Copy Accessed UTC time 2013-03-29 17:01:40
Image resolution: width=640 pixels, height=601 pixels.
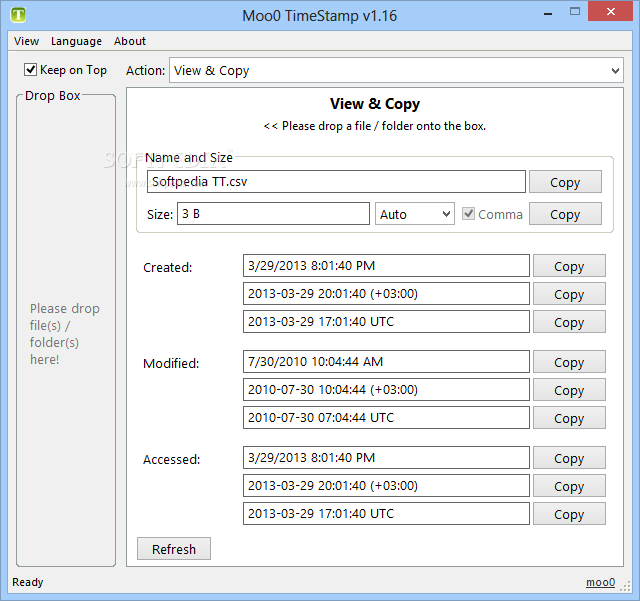pos(569,514)
